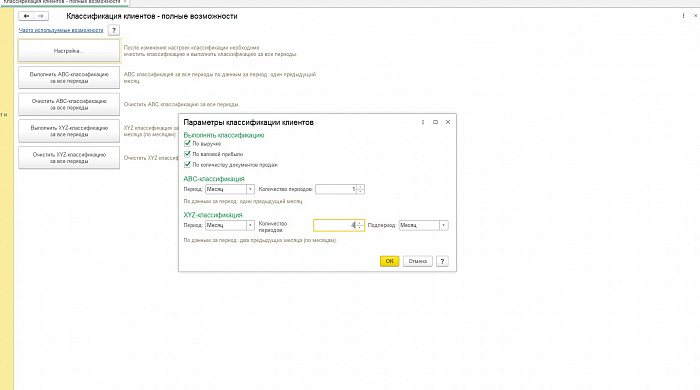Close the main form with the X
Viewport: 700px width, 390px height.
tap(696, 16)
